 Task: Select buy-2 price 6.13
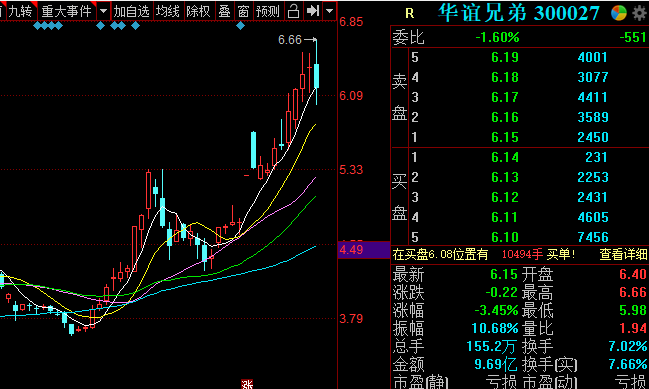(505, 177)
